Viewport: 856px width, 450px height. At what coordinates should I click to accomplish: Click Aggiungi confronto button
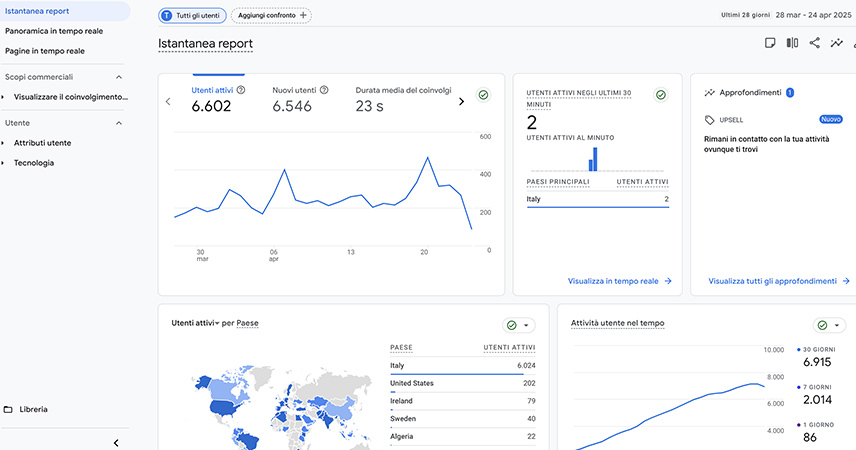pyautogui.click(x=271, y=16)
